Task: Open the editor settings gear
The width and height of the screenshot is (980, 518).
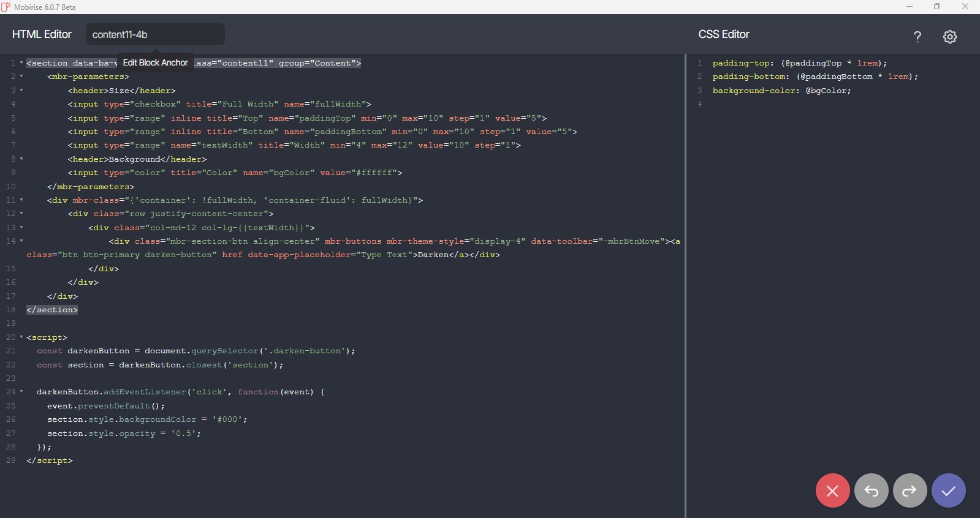Action: [949, 37]
